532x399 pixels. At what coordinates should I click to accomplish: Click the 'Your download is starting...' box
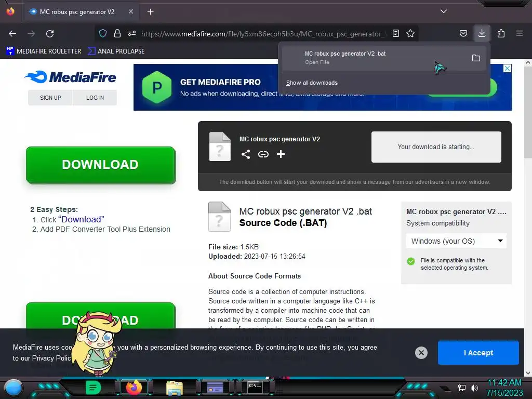(x=436, y=147)
